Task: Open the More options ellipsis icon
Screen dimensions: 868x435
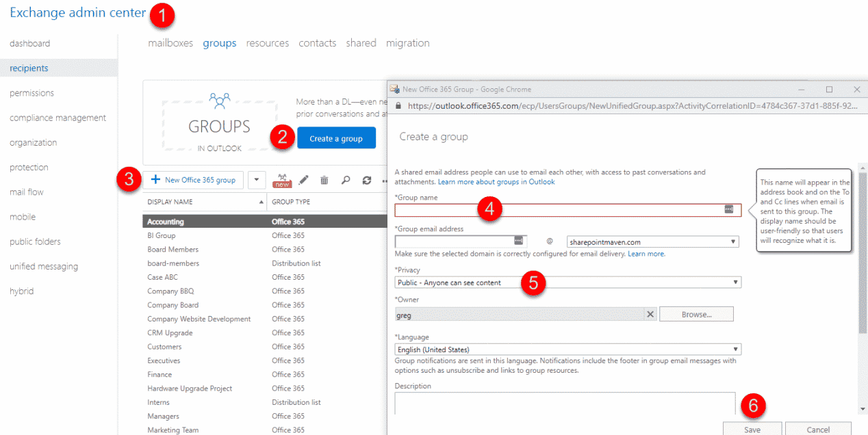Action: tap(385, 180)
